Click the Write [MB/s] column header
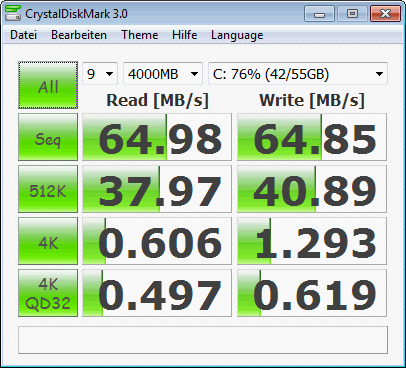 pos(312,100)
